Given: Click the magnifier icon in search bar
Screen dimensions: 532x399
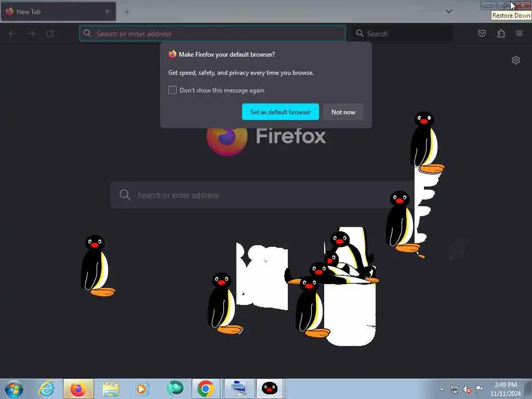Looking at the screenshot, I should [360, 33].
